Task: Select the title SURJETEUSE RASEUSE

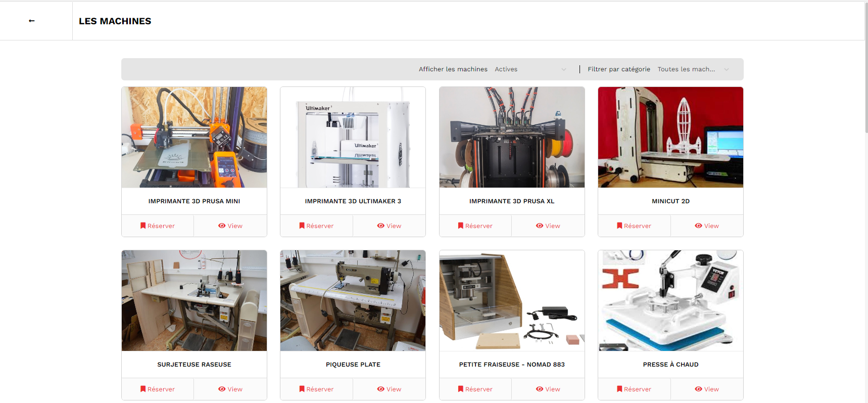Action: point(194,365)
